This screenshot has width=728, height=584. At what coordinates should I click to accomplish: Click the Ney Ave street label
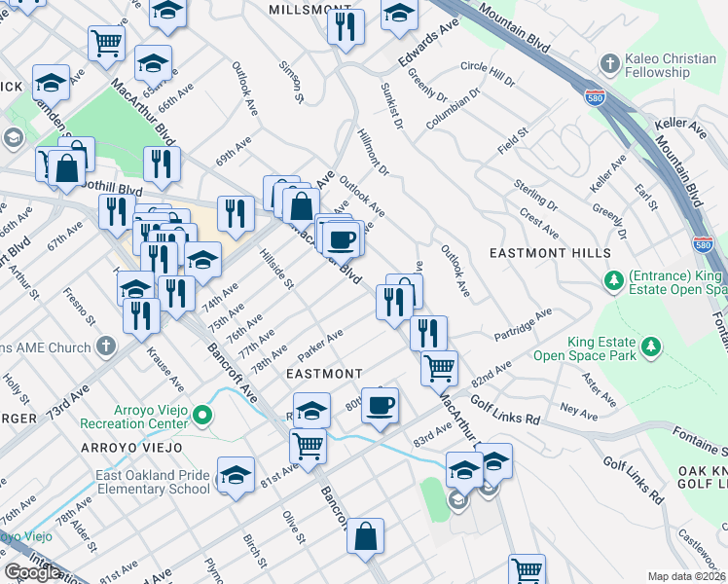(579, 412)
